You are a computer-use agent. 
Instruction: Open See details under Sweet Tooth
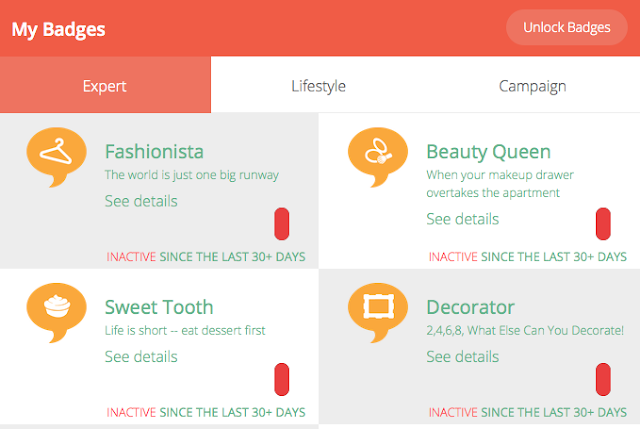pyautogui.click(x=141, y=357)
